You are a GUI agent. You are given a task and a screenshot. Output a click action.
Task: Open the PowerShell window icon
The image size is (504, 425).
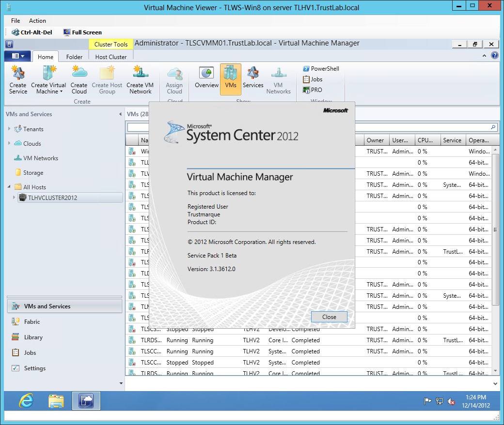tap(321, 69)
